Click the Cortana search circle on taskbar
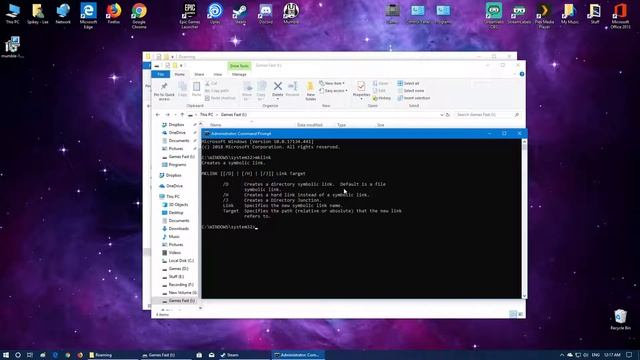Screen dimensions: 640x360 pyautogui.click(x=18, y=355)
